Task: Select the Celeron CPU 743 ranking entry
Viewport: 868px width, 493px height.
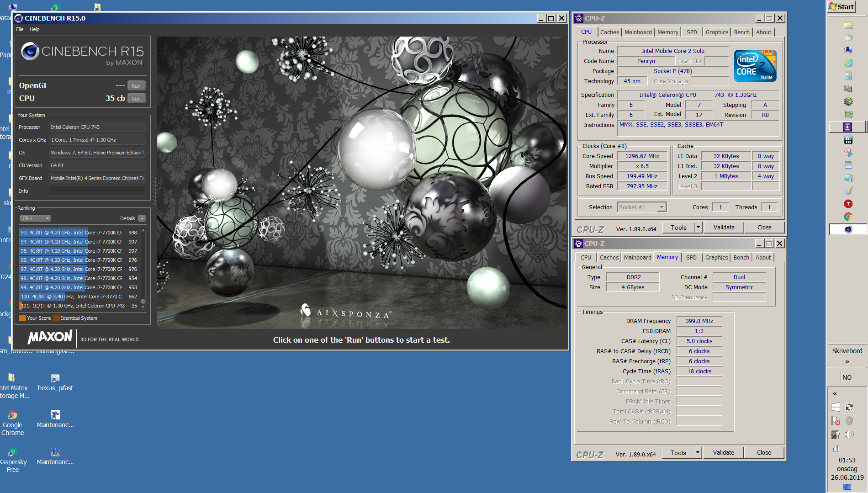Action: coord(79,306)
